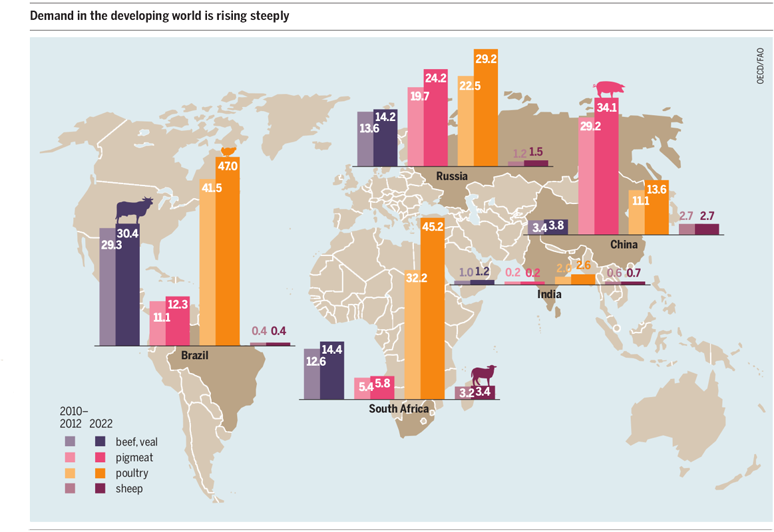The height and width of the screenshot is (532, 774).
Task: Click the sheep icon above South Africa's bars
Action: (484, 376)
